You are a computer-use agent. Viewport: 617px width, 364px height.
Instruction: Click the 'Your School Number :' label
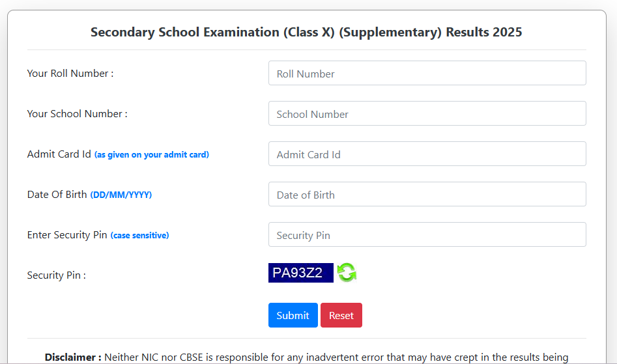point(77,114)
